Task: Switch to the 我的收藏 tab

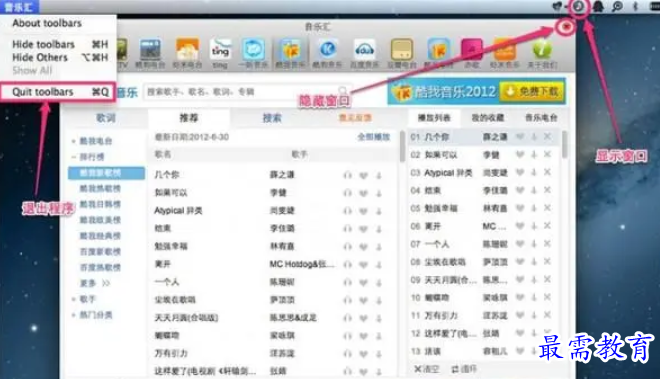Action: 488,118
